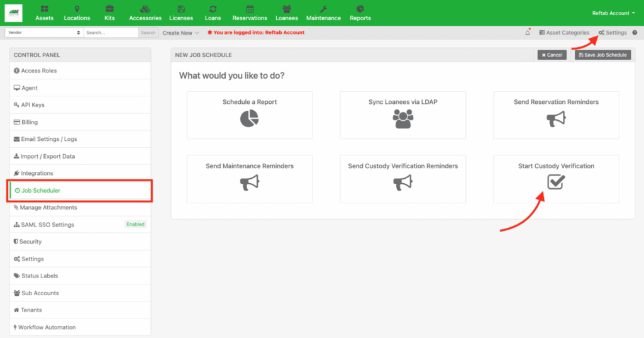Select the Schedule a Report pie chart tile
Image resolution: width=644 pixels, height=338 pixels.
(x=249, y=115)
